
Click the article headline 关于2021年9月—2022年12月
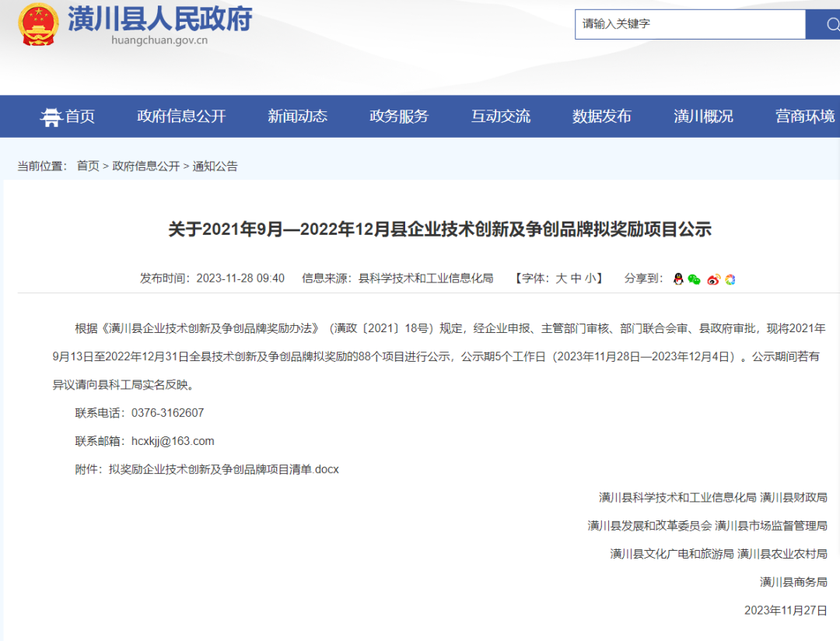439,229
